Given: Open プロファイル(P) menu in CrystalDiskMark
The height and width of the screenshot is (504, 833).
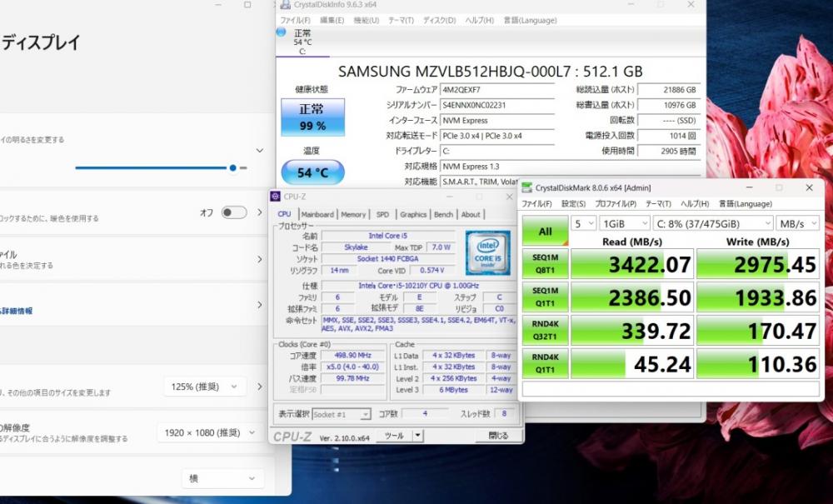Looking at the screenshot, I should coord(616,204).
